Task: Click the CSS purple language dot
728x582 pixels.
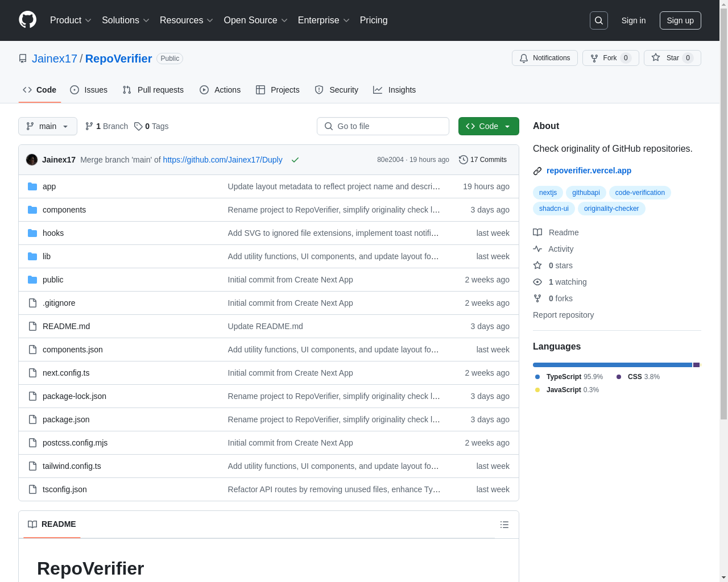Action: coord(619,377)
